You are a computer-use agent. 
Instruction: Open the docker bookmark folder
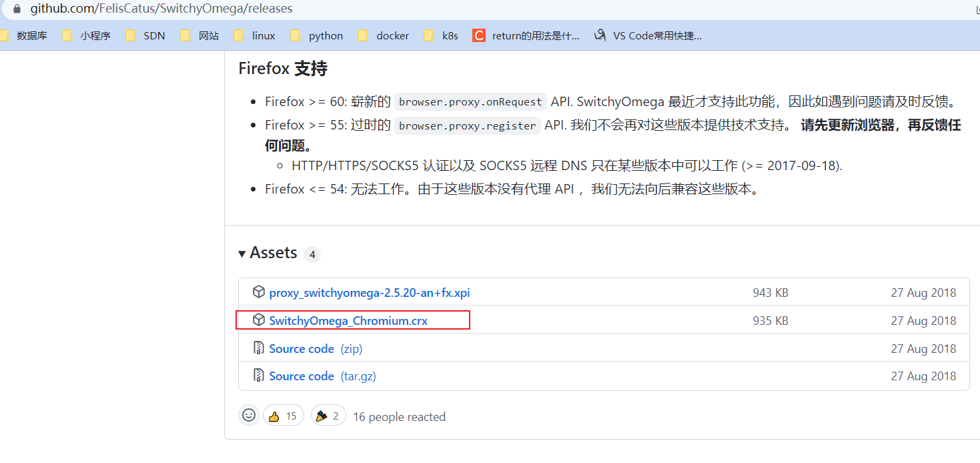[384, 35]
